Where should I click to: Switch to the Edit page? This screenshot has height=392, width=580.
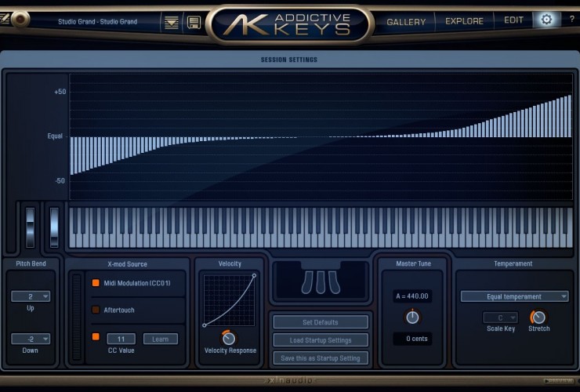tap(513, 20)
